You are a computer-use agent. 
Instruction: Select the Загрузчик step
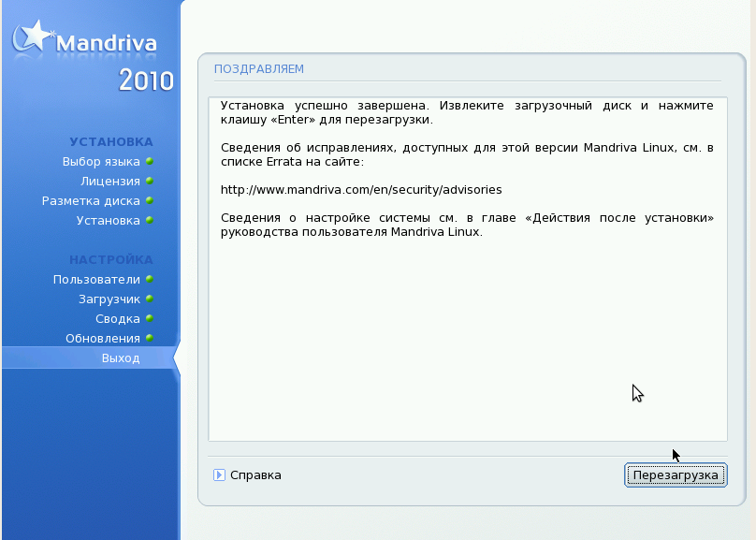pyautogui.click(x=109, y=299)
